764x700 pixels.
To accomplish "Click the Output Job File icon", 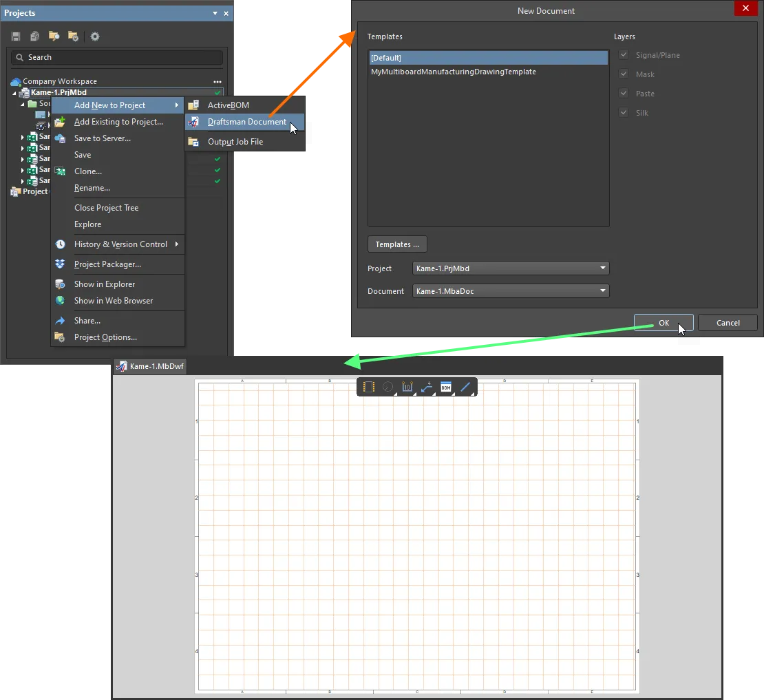I will pyautogui.click(x=193, y=142).
